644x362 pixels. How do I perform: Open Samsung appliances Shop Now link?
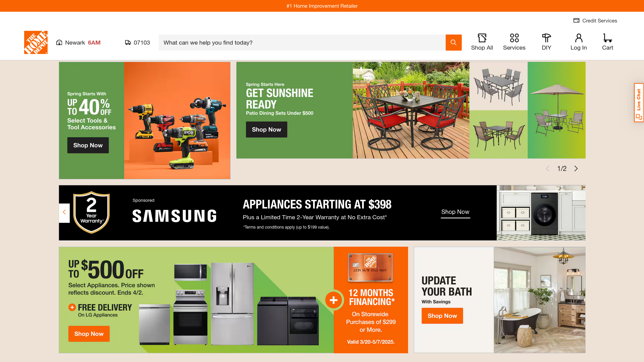click(x=455, y=212)
